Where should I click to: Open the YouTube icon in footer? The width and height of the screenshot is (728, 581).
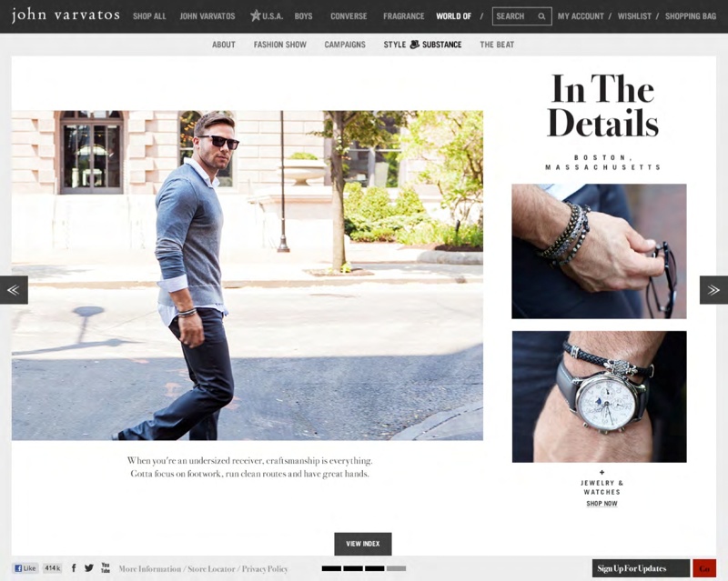click(106, 568)
